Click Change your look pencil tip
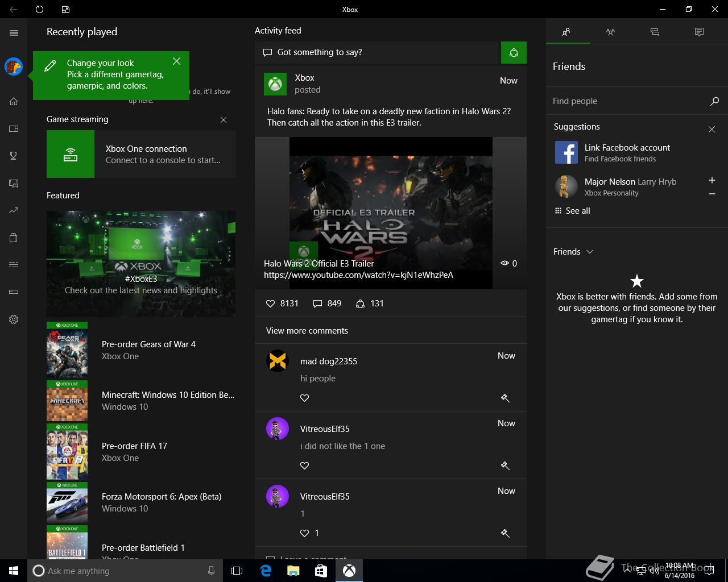This screenshot has height=582, width=728. [x=50, y=66]
